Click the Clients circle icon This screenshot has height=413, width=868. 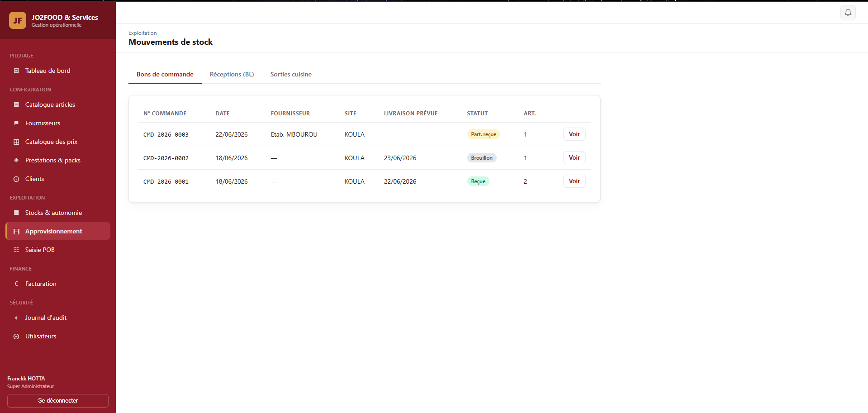[x=16, y=179]
